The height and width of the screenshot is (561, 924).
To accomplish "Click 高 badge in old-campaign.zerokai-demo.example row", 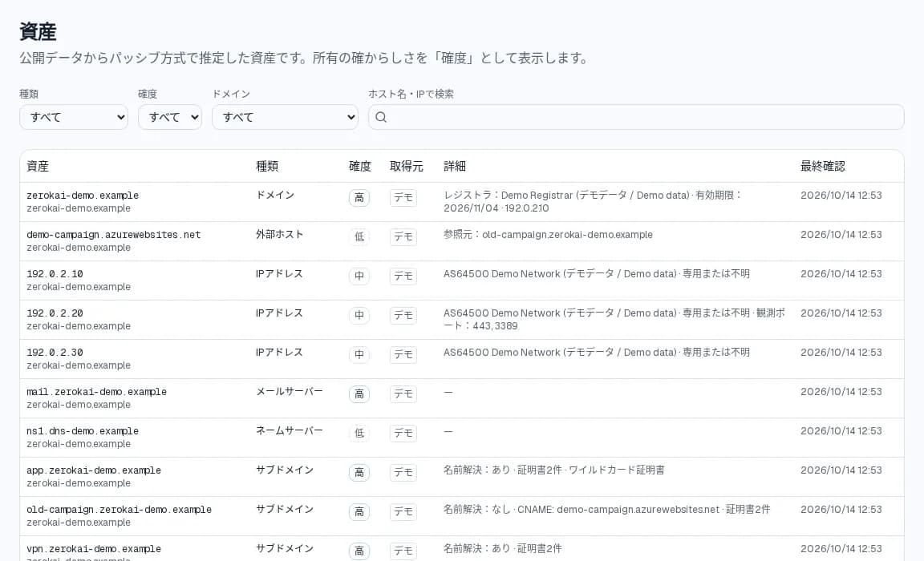I will coord(359,512).
